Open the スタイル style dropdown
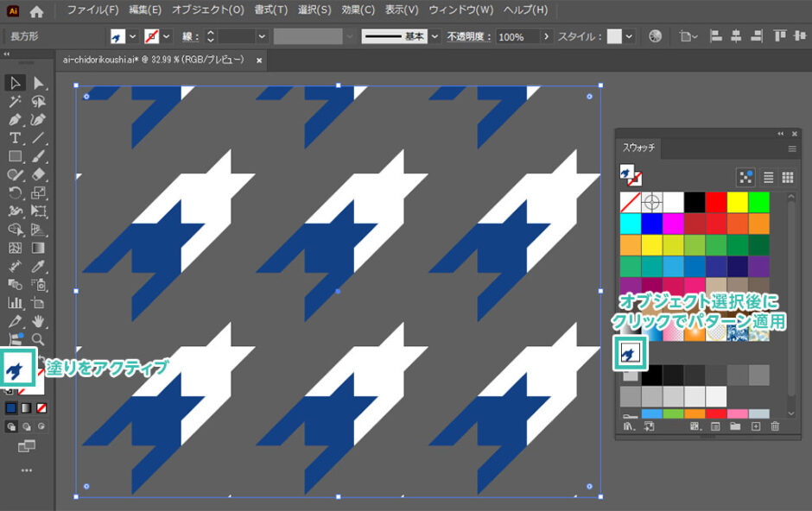The height and width of the screenshot is (511, 812). coord(629,37)
